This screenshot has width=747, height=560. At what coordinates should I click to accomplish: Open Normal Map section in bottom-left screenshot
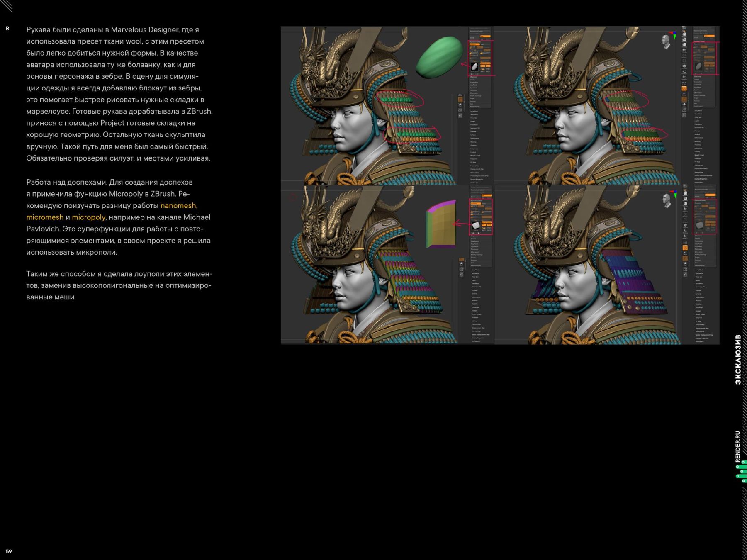point(476,331)
